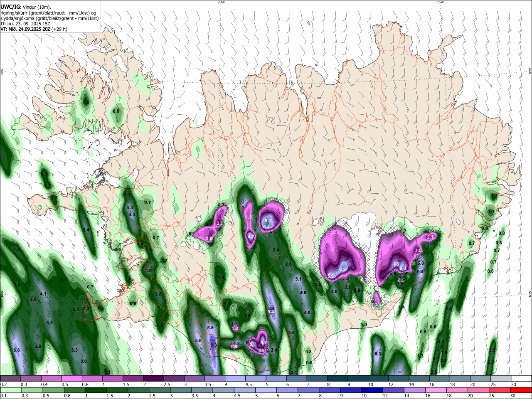Select the navy blue 10 rain legend swatch

pos(372,390)
